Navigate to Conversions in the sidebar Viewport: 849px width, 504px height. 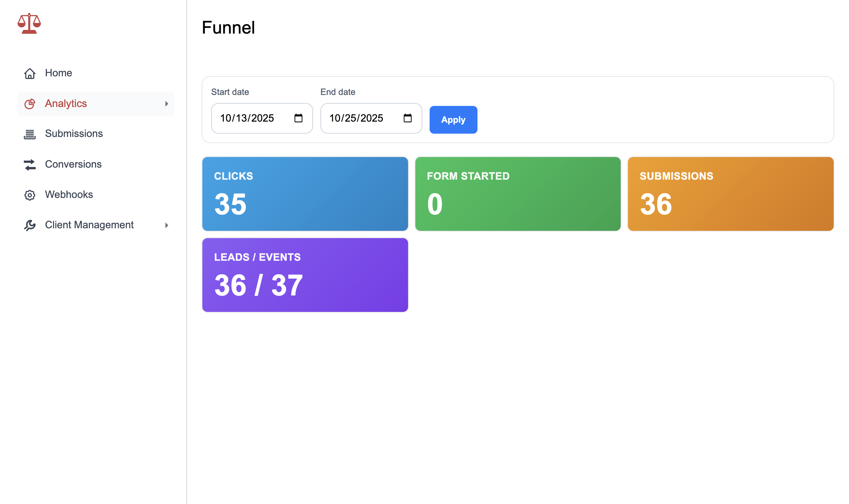pos(73,164)
